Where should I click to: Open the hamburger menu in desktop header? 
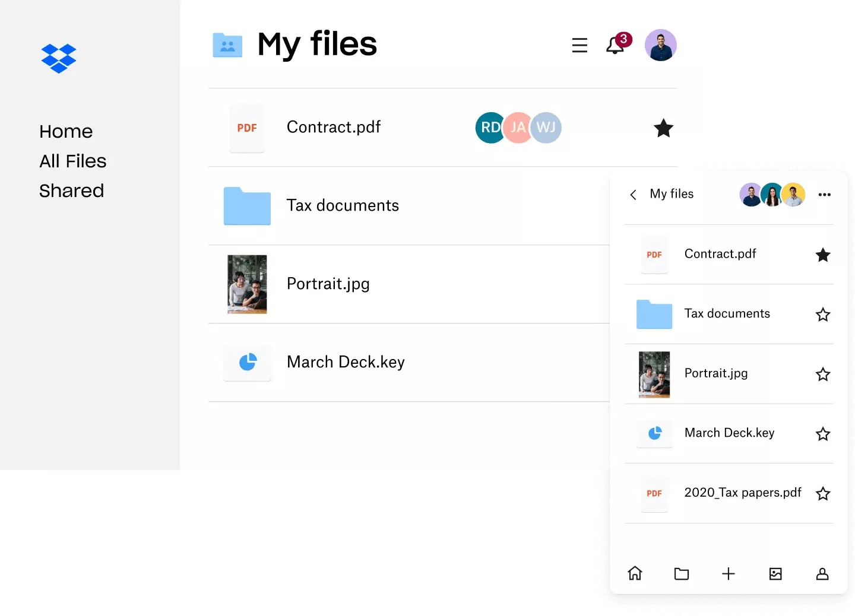[579, 45]
